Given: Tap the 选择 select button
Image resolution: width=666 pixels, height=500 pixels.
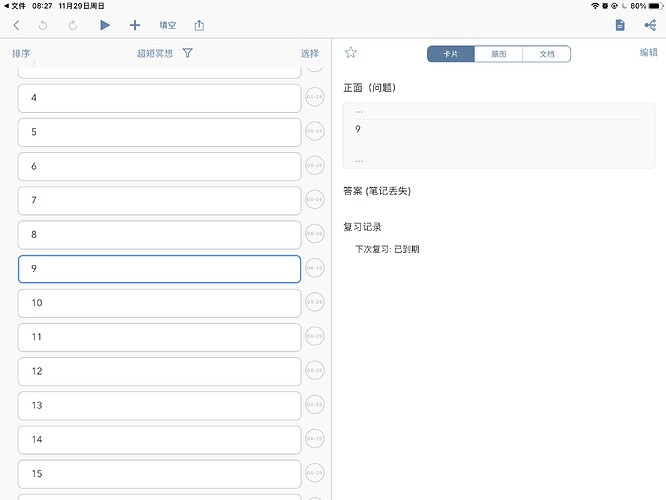Looking at the screenshot, I should pos(310,54).
